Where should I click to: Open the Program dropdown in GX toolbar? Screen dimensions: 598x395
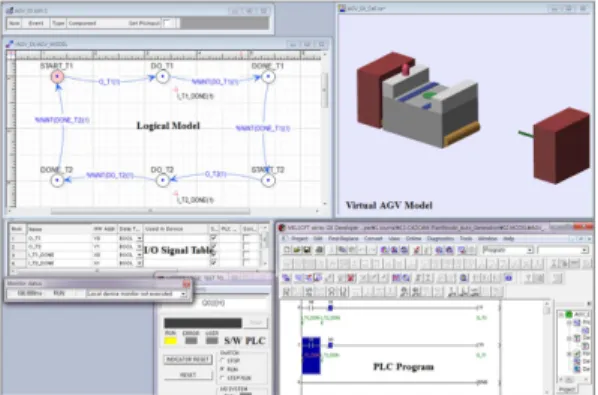529,250
